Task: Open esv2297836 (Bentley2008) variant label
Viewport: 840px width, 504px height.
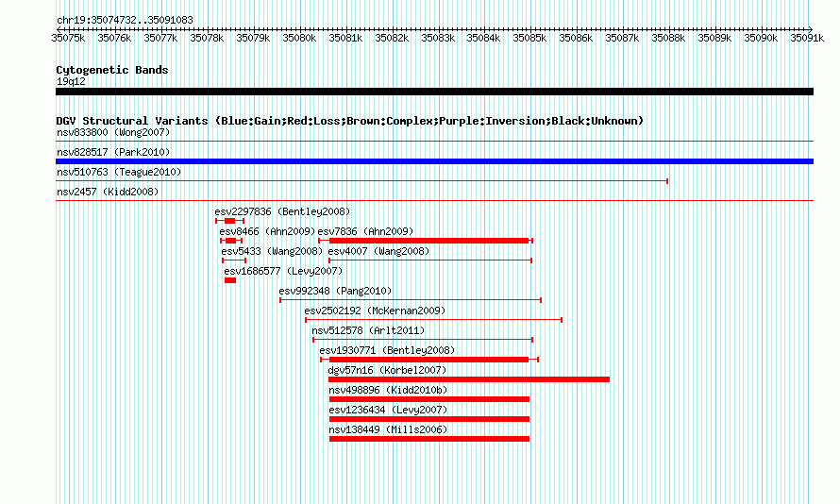Action: pos(282,211)
